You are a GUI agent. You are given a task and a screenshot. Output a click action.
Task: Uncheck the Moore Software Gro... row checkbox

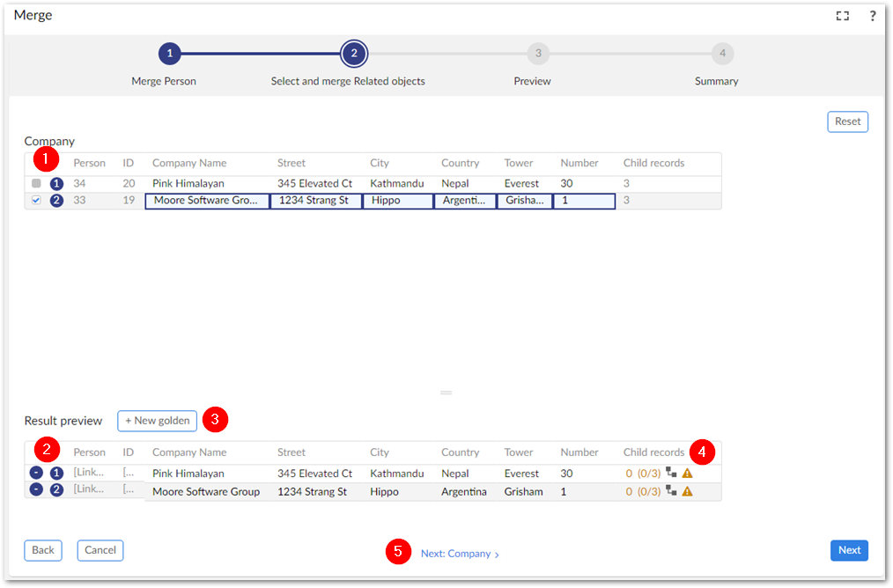point(36,201)
